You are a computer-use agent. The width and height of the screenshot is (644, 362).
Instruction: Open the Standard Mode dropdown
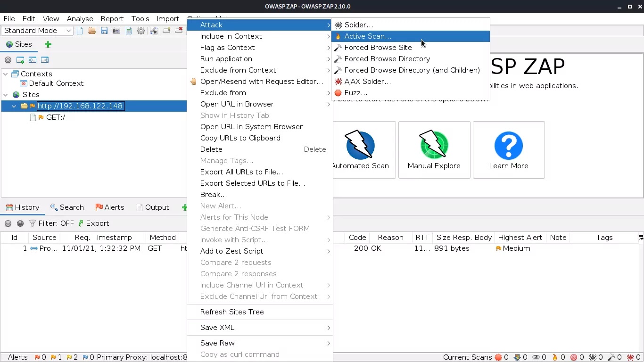pyautogui.click(x=37, y=31)
